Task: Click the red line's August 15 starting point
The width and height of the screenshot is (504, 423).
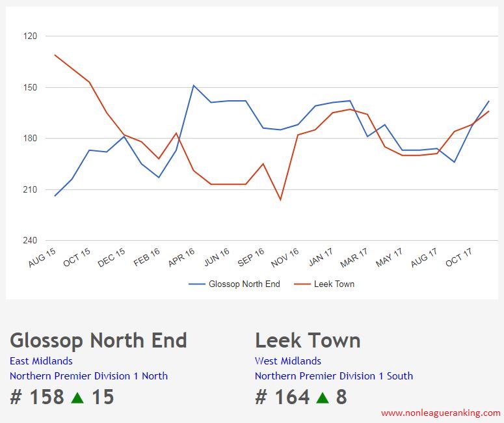Action: pos(55,55)
